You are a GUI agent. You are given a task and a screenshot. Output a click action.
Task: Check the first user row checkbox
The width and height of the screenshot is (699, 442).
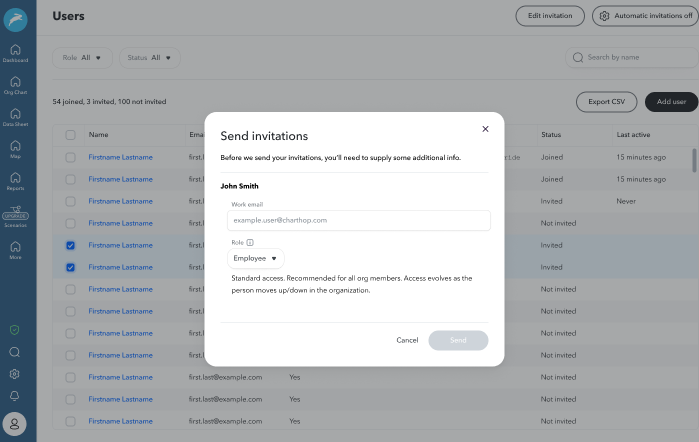70,157
